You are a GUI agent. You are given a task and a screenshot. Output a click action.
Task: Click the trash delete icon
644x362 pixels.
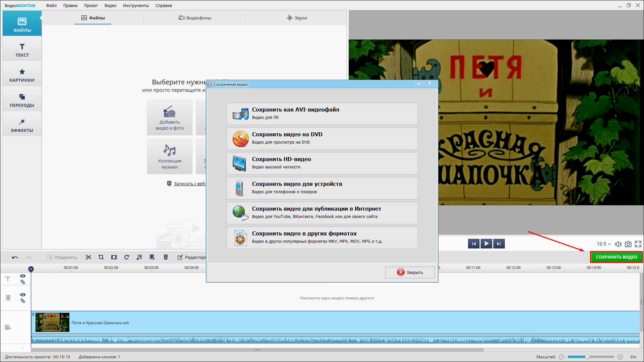(166, 257)
